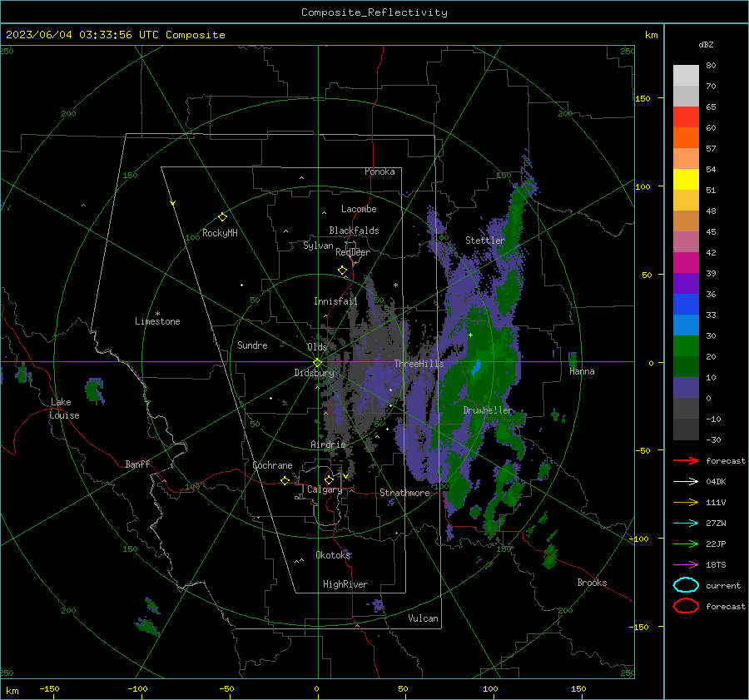Click the red forecast arrow legend icon
The image size is (749, 700).
(686, 460)
